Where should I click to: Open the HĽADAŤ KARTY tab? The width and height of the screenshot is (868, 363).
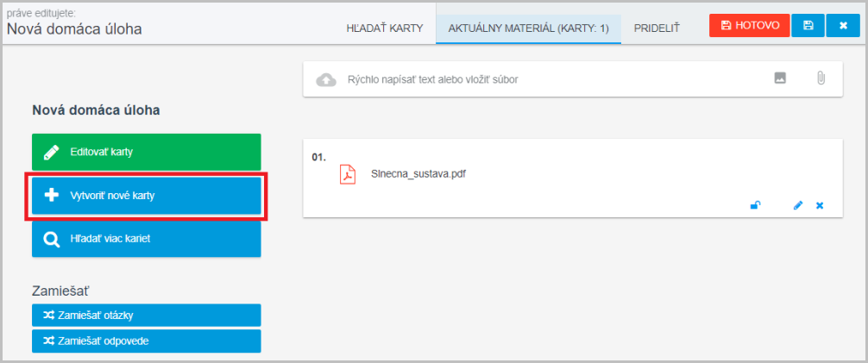coord(384,28)
